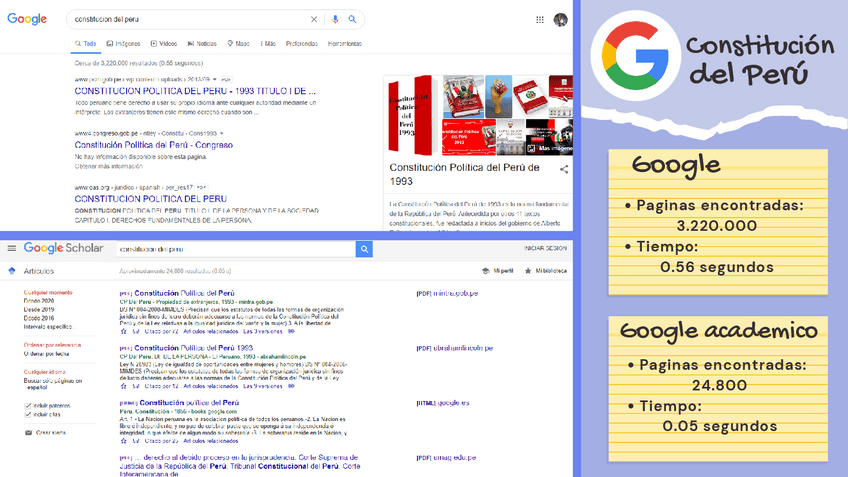Cite the books.google.com Scholar result
848x477 pixels.
click(136, 441)
